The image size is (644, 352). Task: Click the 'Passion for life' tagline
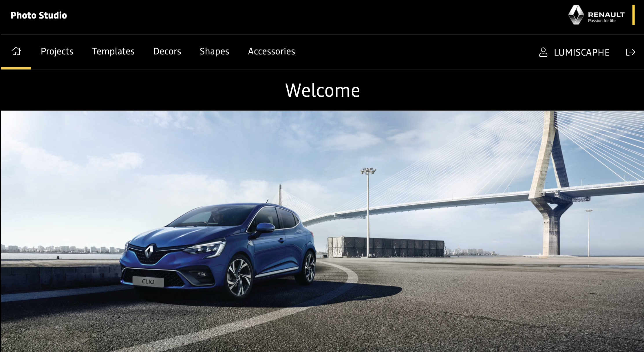coord(602,21)
